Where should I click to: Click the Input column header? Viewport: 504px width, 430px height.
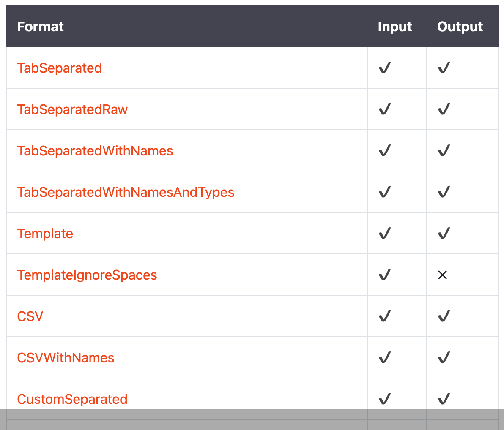point(394,27)
